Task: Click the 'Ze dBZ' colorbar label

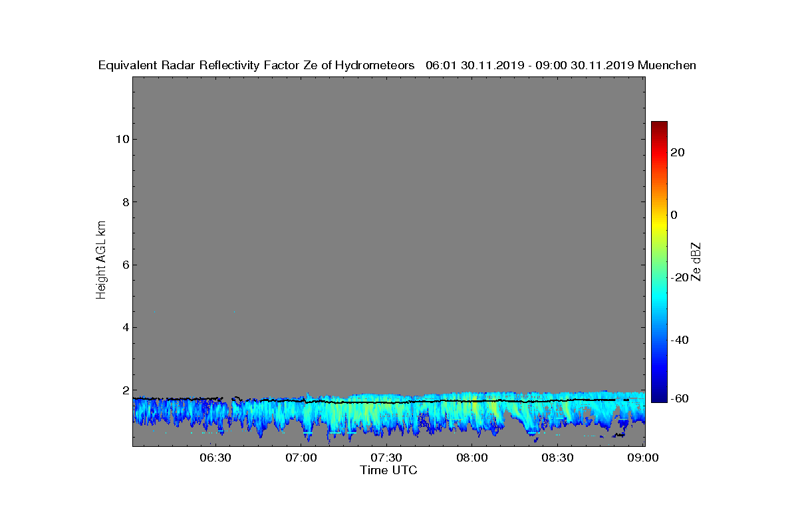Action: pyautogui.click(x=696, y=261)
